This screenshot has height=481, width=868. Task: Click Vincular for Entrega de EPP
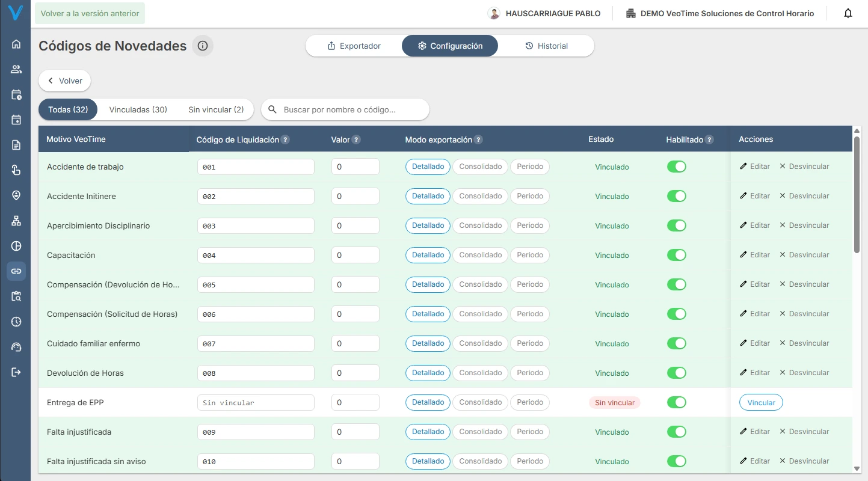(x=761, y=402)
